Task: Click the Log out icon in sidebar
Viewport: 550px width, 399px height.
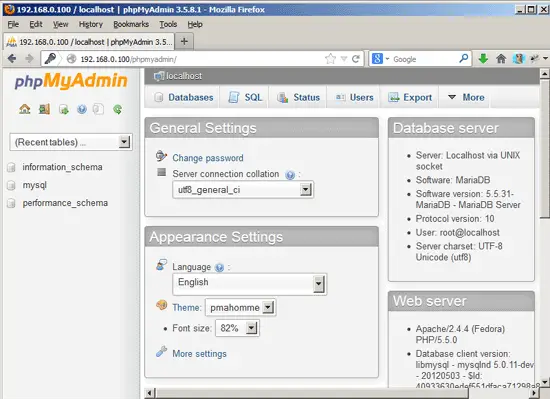Action: pos(44,109)
